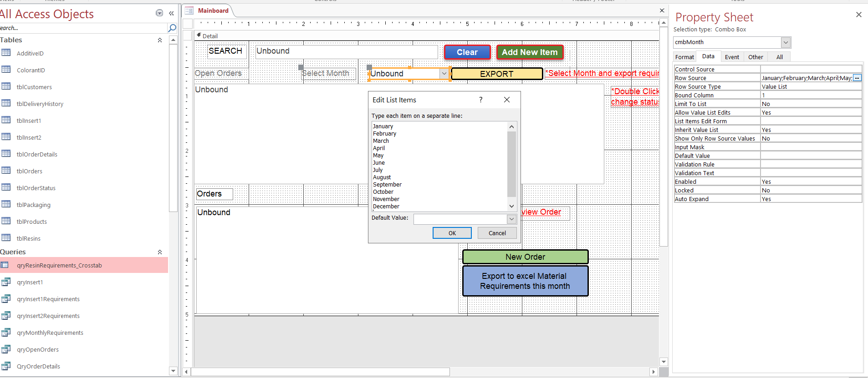Click the New Order button
This screenshot has width=868, height=378.
(525, 257)
